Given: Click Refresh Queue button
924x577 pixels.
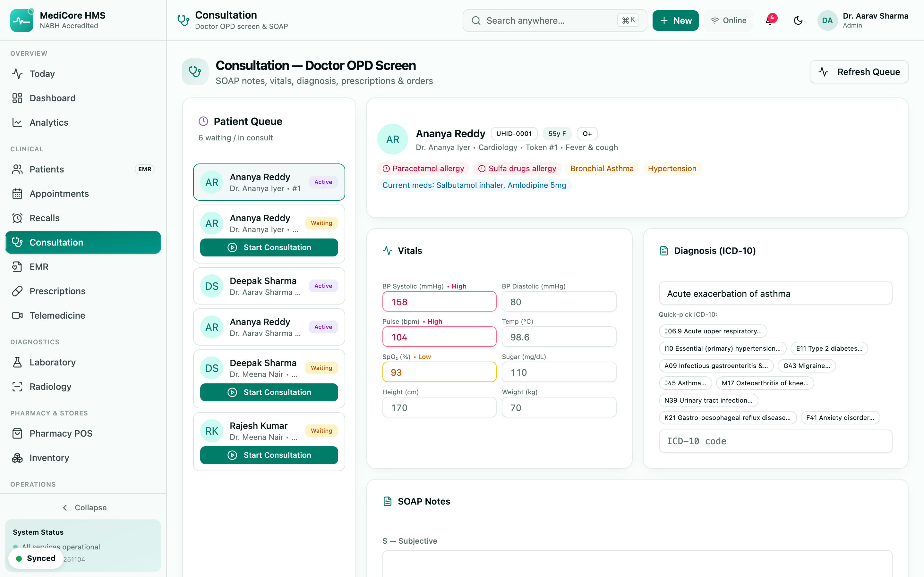Looking at the screenshot, I should pos(859,72).
